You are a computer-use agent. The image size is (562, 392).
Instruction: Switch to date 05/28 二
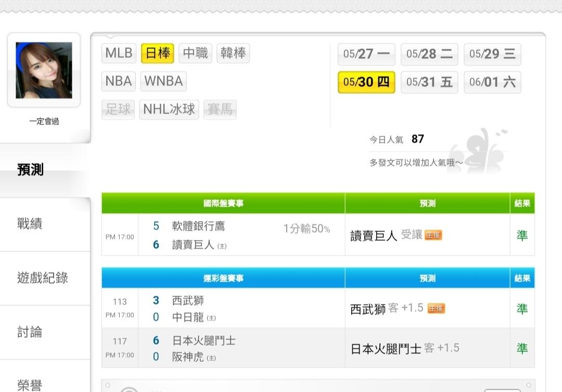coord(429,54)
